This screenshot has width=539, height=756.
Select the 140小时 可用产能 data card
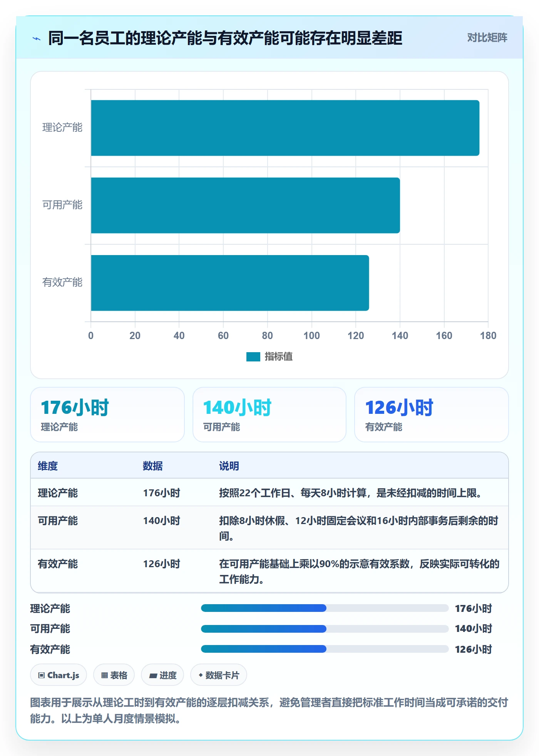point(269,415)
